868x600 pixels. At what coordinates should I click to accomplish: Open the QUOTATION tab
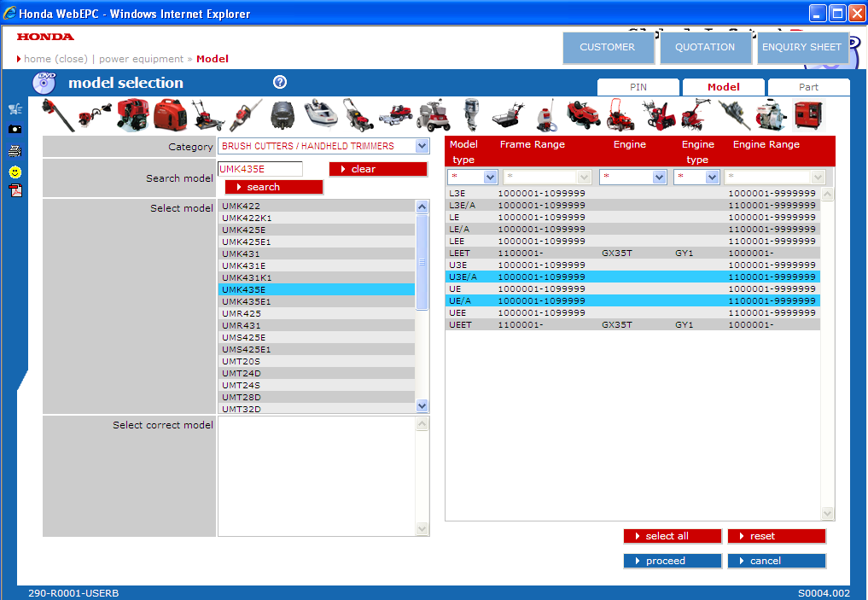pyautogui.click(x=705, y=47)
